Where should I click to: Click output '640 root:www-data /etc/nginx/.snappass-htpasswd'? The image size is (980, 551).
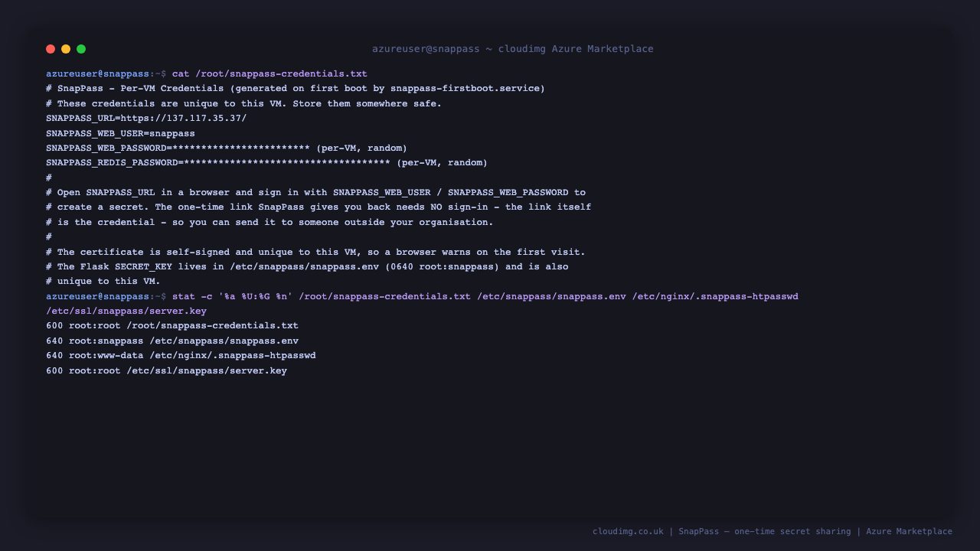181,356
